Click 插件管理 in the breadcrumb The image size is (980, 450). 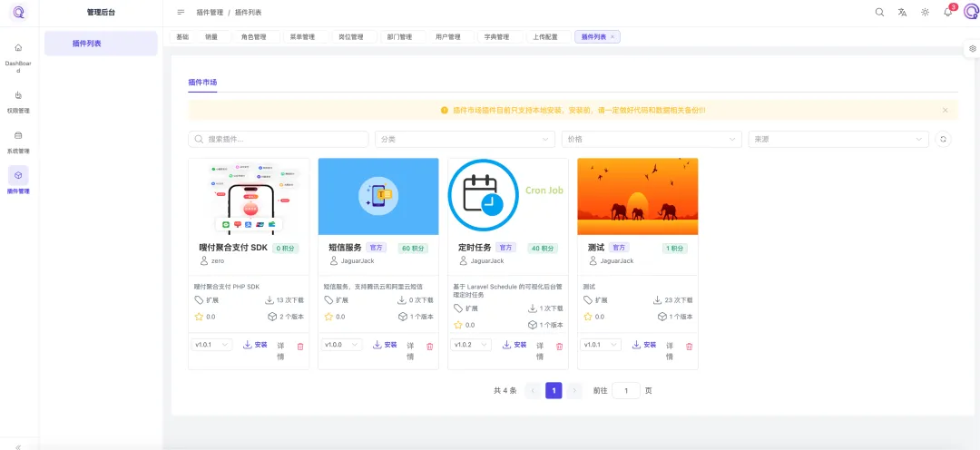(x=210, y=13)
